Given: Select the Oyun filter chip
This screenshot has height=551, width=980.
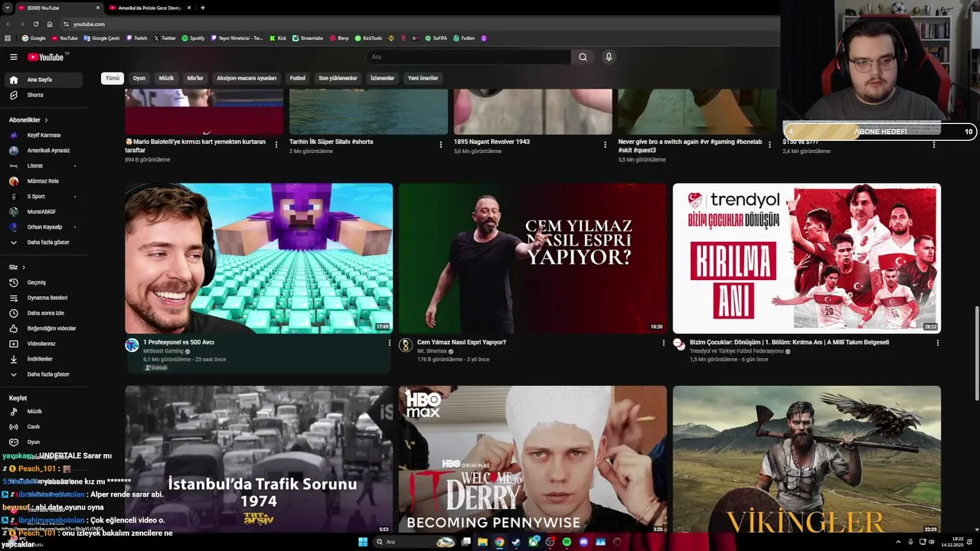Looking at the screenshot, I should click(x=139, y=78).
